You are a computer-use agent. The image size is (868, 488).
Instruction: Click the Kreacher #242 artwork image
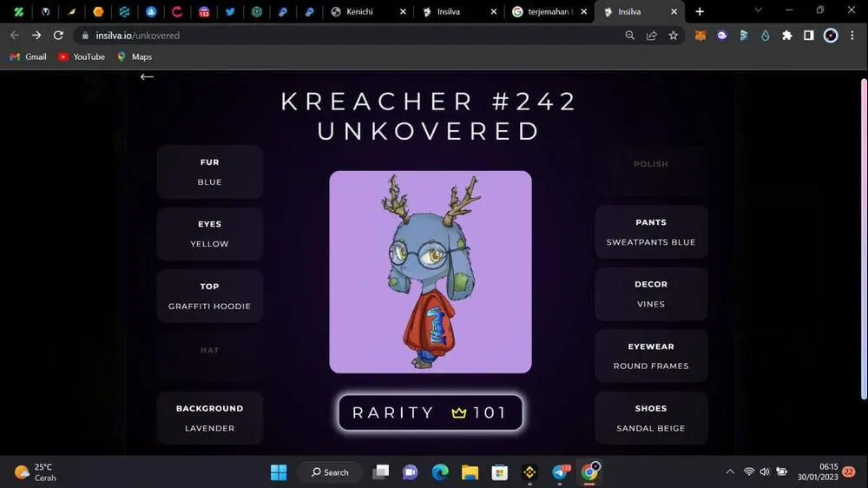pos(431,272)
